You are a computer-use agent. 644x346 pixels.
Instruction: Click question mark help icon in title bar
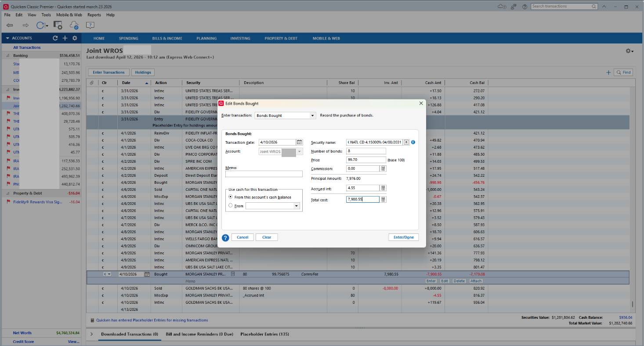tap(525, 7)
